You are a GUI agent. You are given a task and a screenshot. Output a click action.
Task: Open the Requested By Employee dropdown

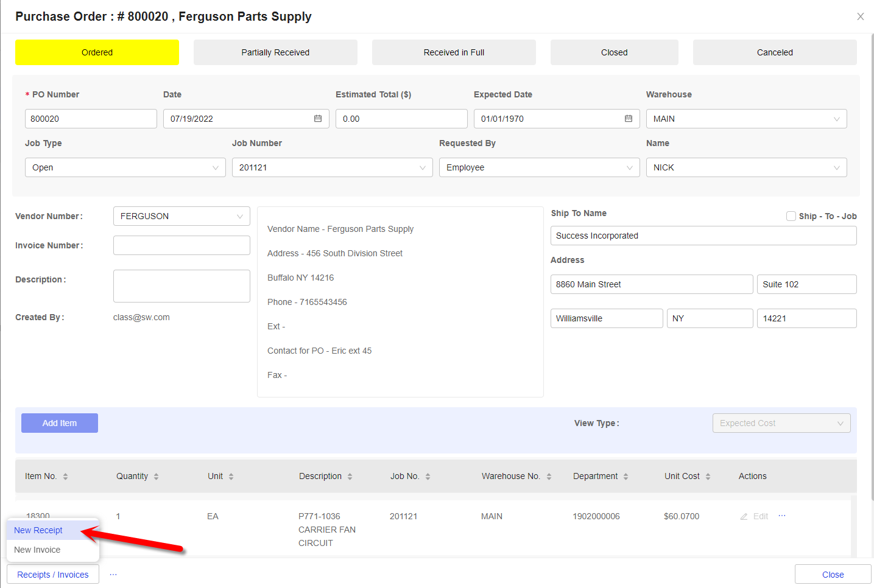point(540,167)
